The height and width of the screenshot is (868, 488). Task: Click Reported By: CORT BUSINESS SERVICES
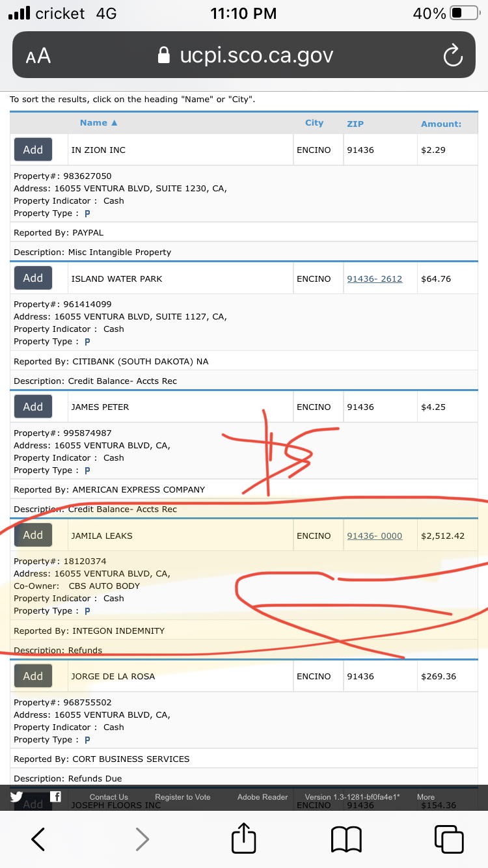(102, 759)
